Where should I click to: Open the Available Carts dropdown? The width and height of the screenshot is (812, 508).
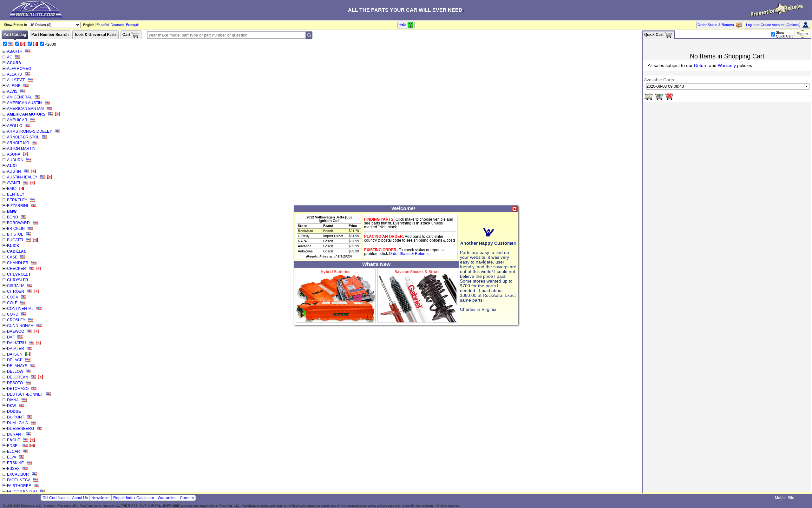click(x=727, y=86)
